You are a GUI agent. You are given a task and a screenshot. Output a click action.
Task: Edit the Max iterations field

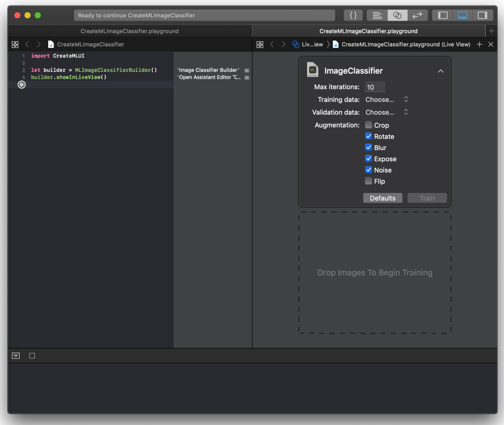tap(375, 87)
